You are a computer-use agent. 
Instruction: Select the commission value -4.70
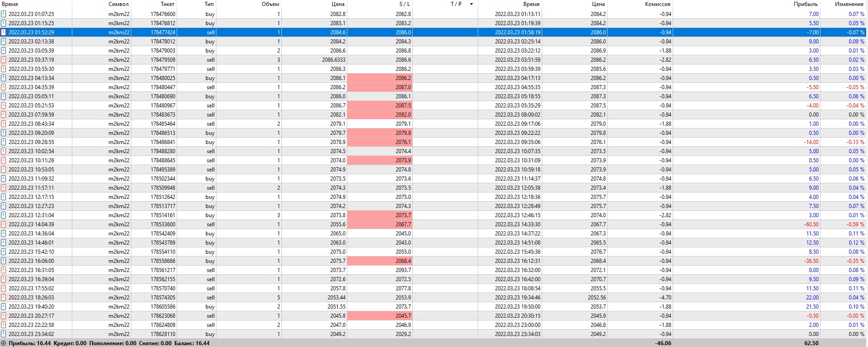(665, 298)
